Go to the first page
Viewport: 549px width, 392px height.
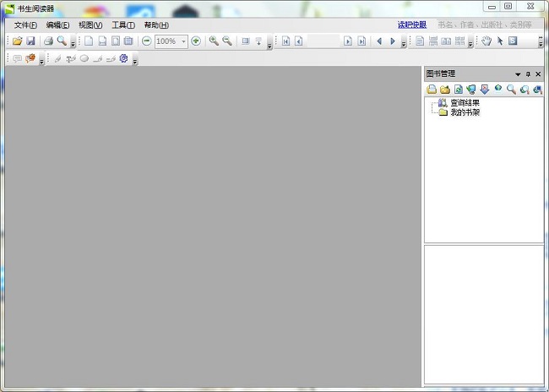point(285,41)
